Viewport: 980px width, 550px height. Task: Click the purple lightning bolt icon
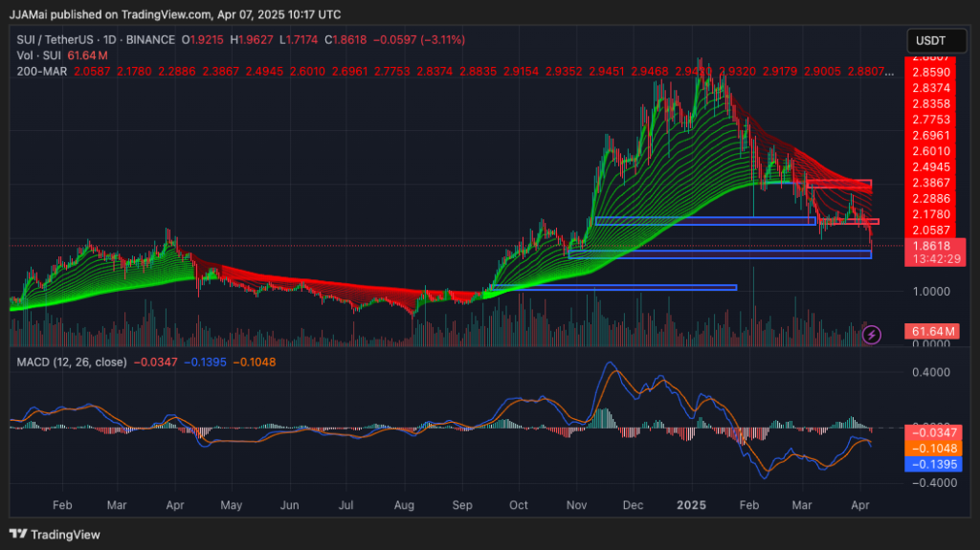(871, 335)
